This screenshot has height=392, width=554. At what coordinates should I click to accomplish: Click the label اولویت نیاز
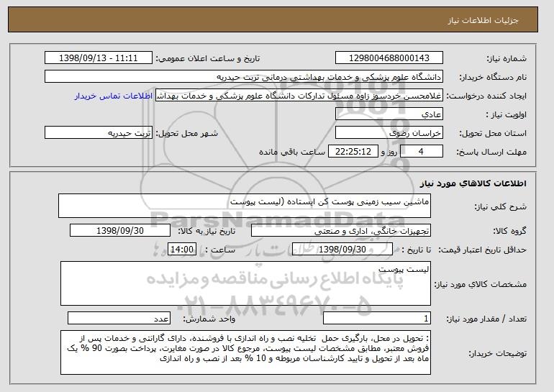coord(506,115)
